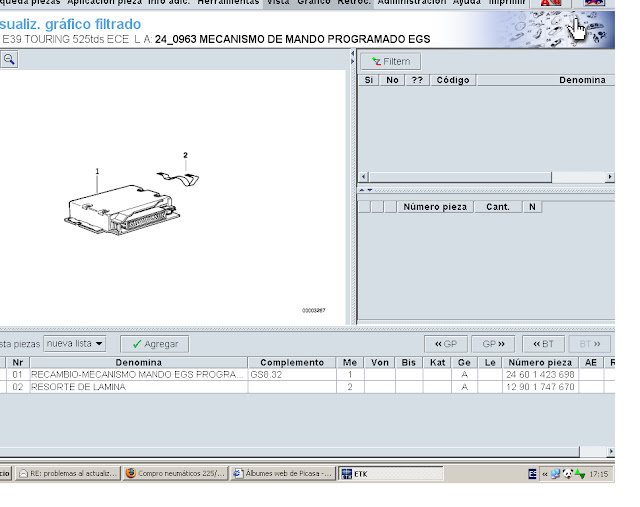Switch to RE: problemas al actualiz... taskbar window
This screenshot has width=640, height=507.
coord(68,474)
